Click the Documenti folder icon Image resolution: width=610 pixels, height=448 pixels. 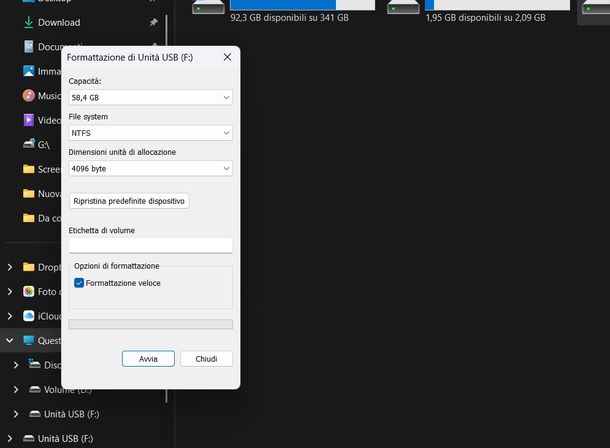(x=28, y=47)
